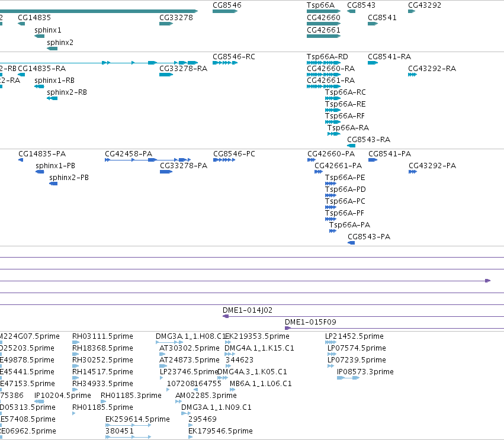This screenshot has width=504, height=440.
Task: Select the CG33278-PA protein label
Action: [184, 166]
